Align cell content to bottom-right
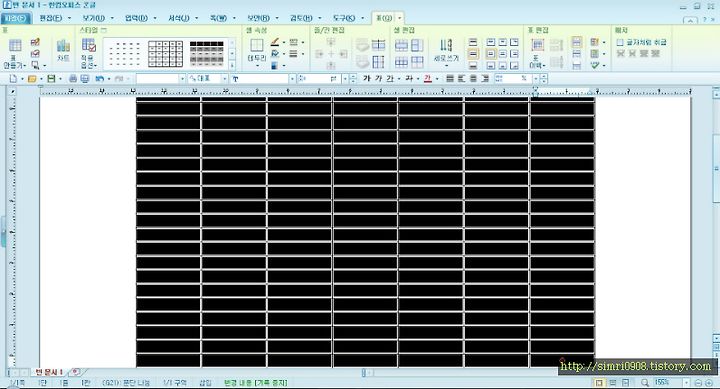The image size is (720, 389). click(x=514, y=66)
